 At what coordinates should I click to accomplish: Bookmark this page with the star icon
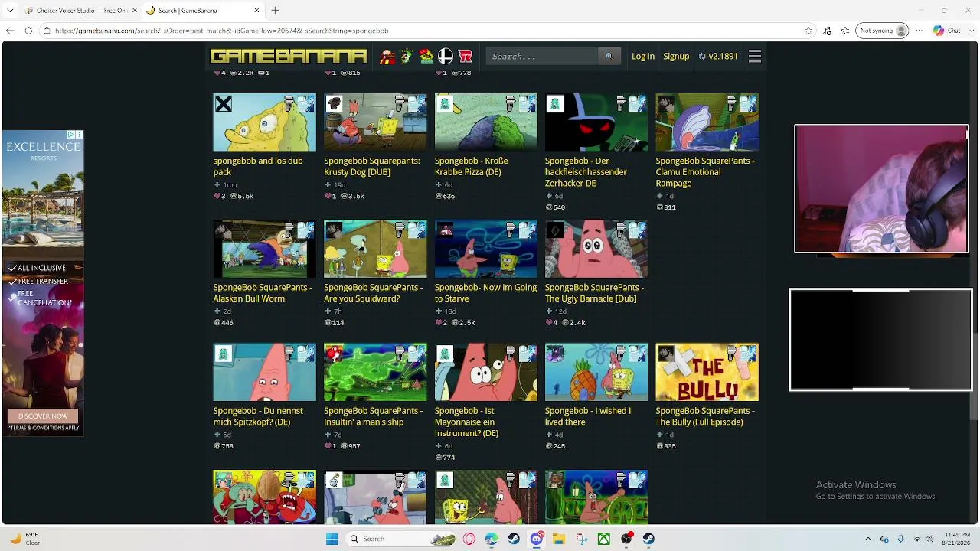(x=808, y=31)
